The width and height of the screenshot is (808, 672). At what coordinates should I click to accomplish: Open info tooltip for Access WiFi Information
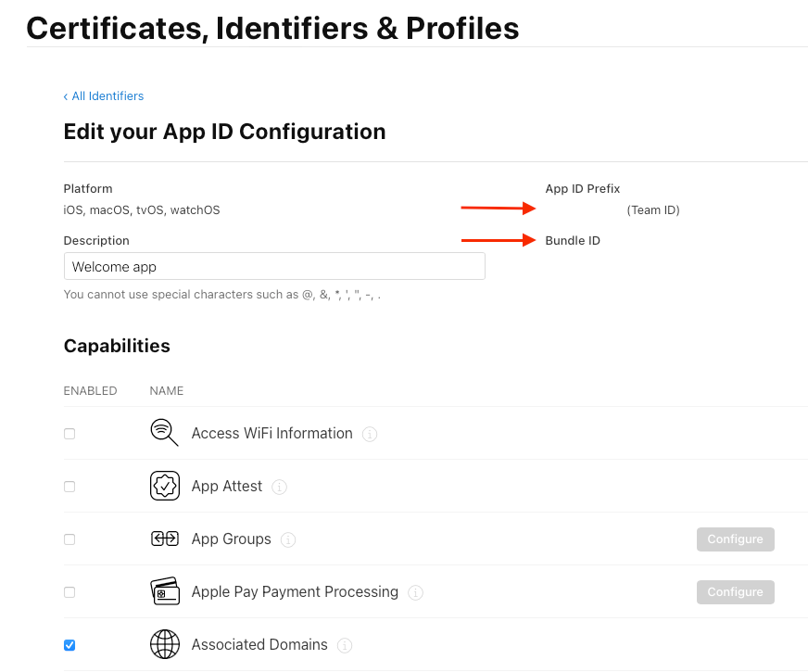pos(370,434)
